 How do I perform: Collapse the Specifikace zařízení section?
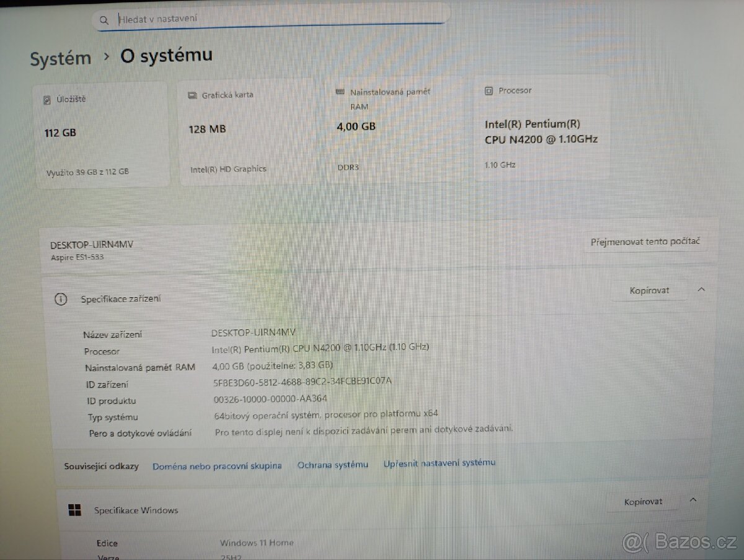[701, 289]
